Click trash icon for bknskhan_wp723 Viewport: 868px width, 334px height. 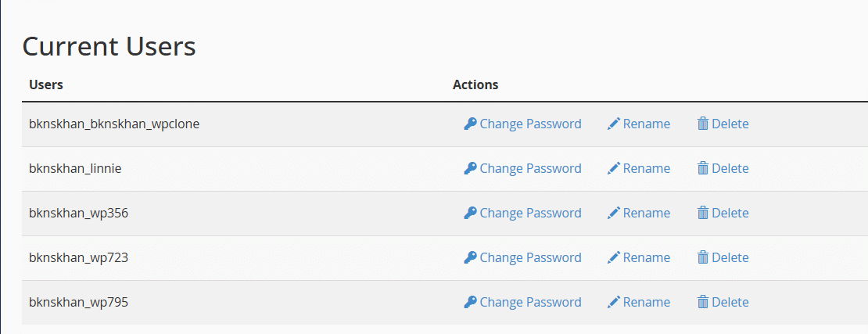point(702,257)
